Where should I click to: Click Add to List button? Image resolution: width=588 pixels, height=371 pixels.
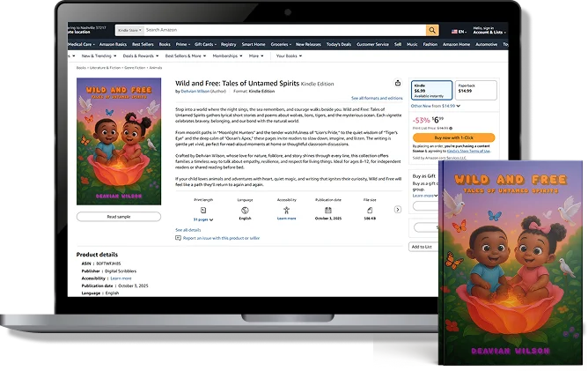[423, 247]
